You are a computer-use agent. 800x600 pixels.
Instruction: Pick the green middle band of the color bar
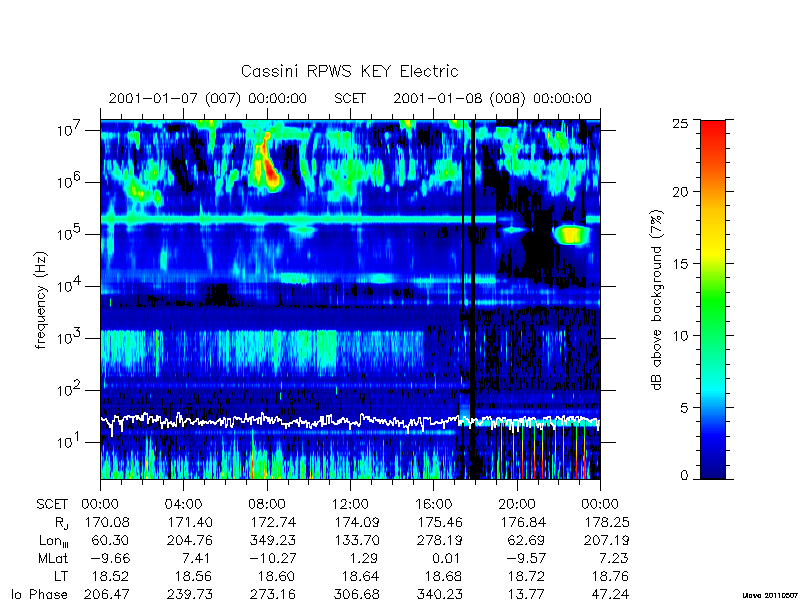pyautogui.click(x=713, y=301)
